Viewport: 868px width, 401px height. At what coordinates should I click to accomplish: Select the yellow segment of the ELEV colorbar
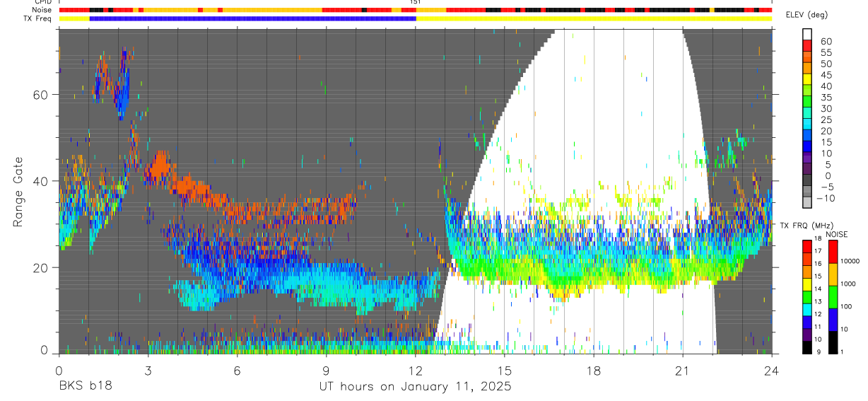807,79
